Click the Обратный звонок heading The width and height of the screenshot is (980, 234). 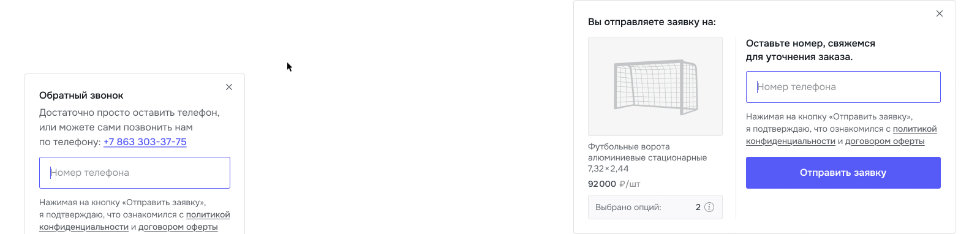point(81,96)
